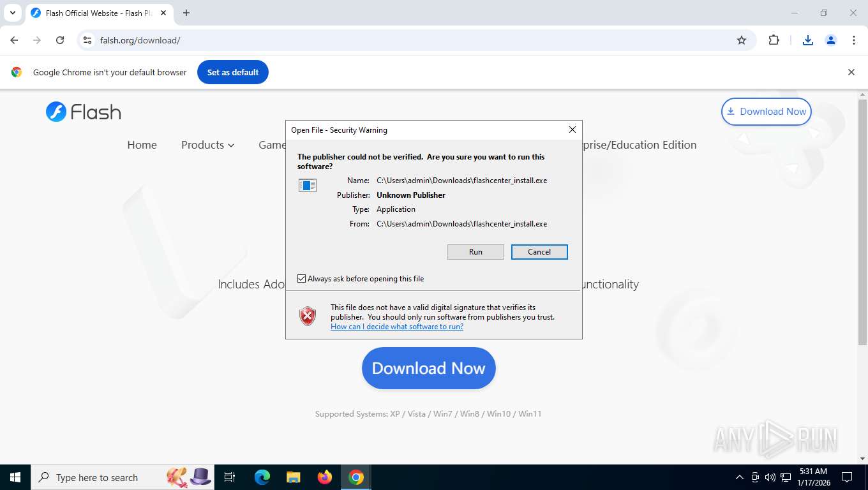The image size is (868, 490).
Task: Open site information icon in address bar
Action: point(87,40)
